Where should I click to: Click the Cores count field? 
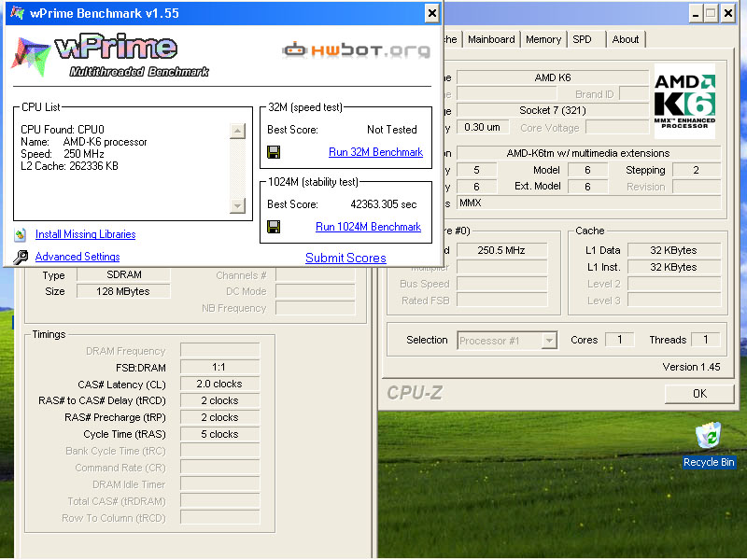[619, 340]
